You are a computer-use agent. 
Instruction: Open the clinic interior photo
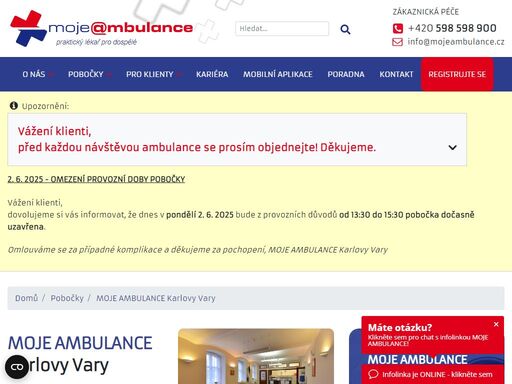(256, 356)
